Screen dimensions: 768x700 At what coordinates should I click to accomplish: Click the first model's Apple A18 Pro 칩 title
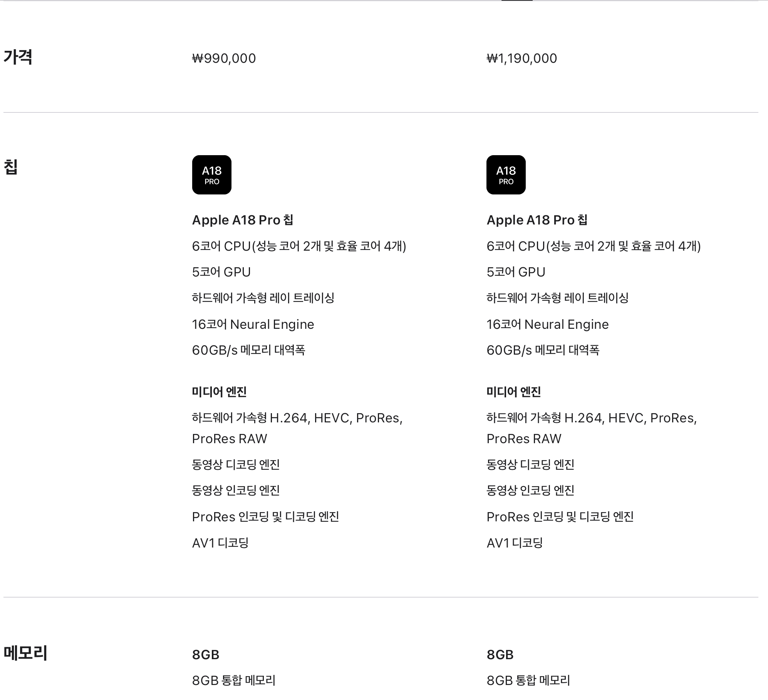243,220
